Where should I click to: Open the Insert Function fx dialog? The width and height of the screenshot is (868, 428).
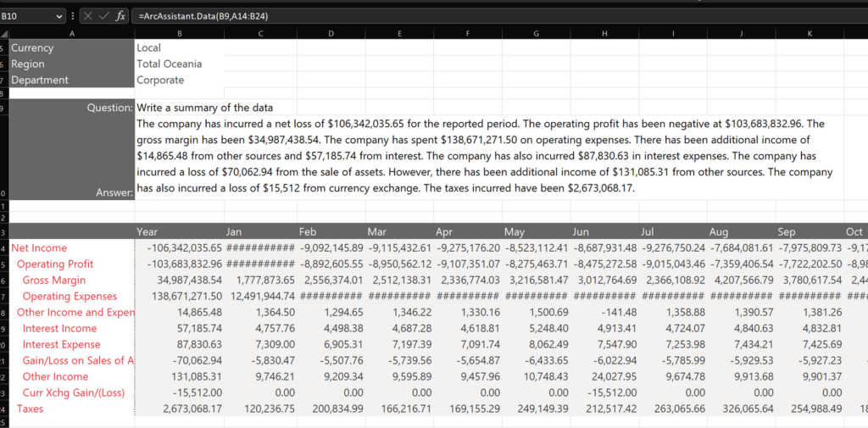pyautogui.click(x=120, y=15)
